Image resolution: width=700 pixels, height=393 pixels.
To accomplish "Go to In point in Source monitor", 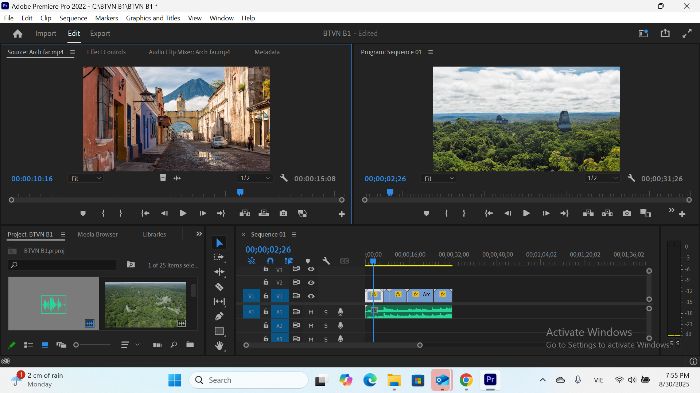I will click(145, 213).
